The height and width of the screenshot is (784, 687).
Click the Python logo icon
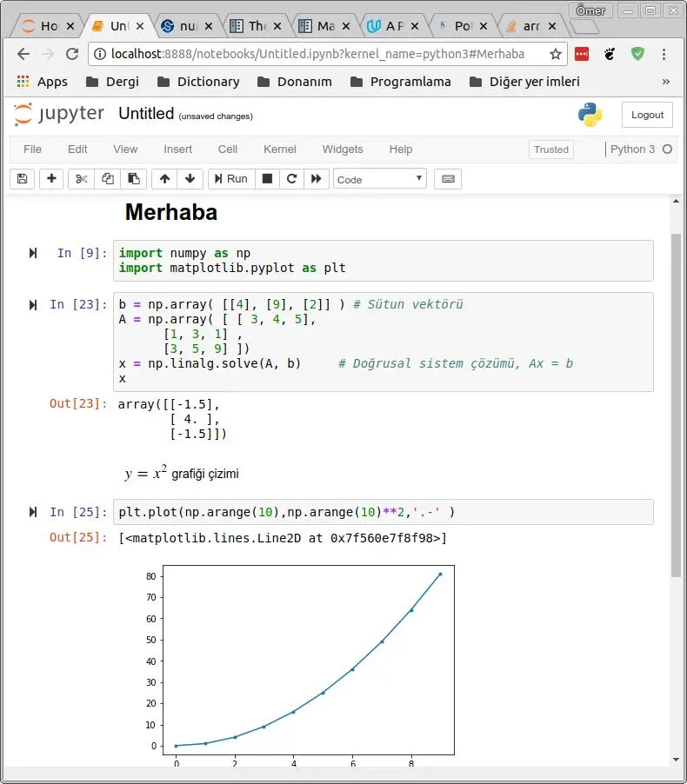590,115
